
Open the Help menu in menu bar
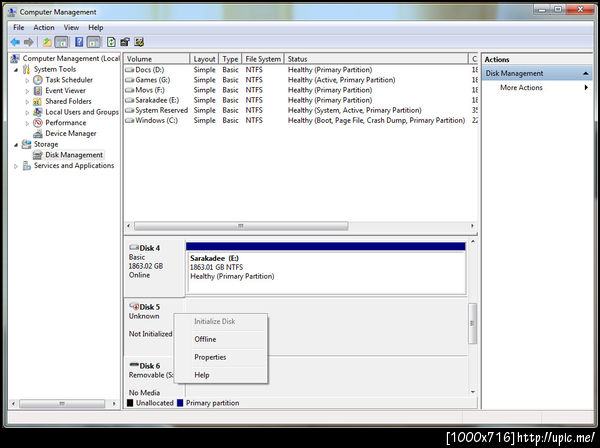tap(96, 28)
